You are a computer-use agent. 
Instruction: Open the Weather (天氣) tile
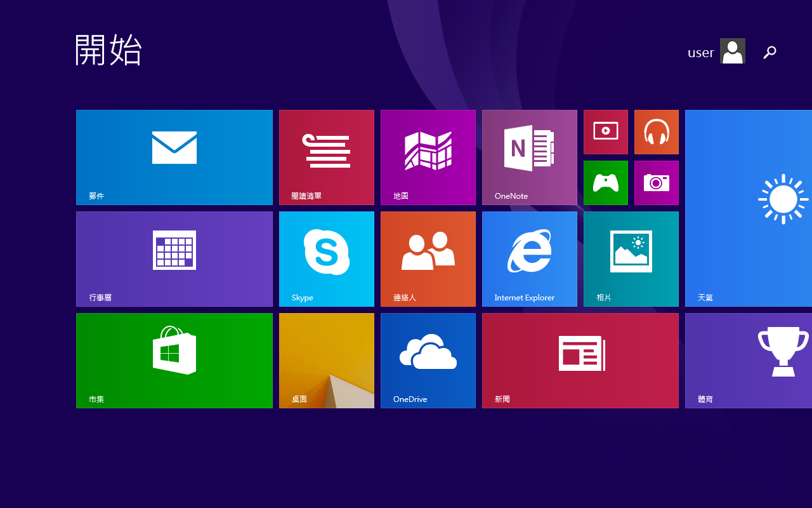point(749,208)
